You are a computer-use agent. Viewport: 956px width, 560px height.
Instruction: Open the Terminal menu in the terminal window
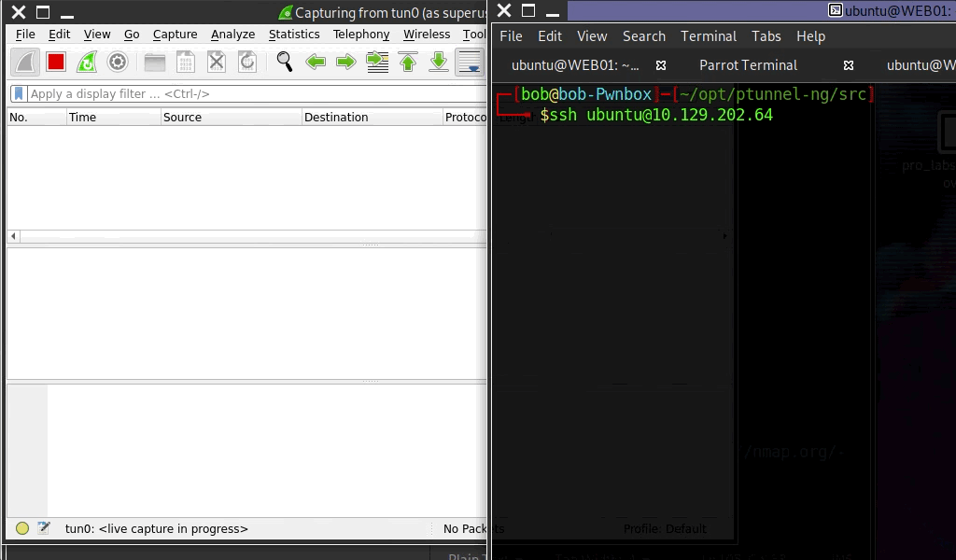point(709,36)
